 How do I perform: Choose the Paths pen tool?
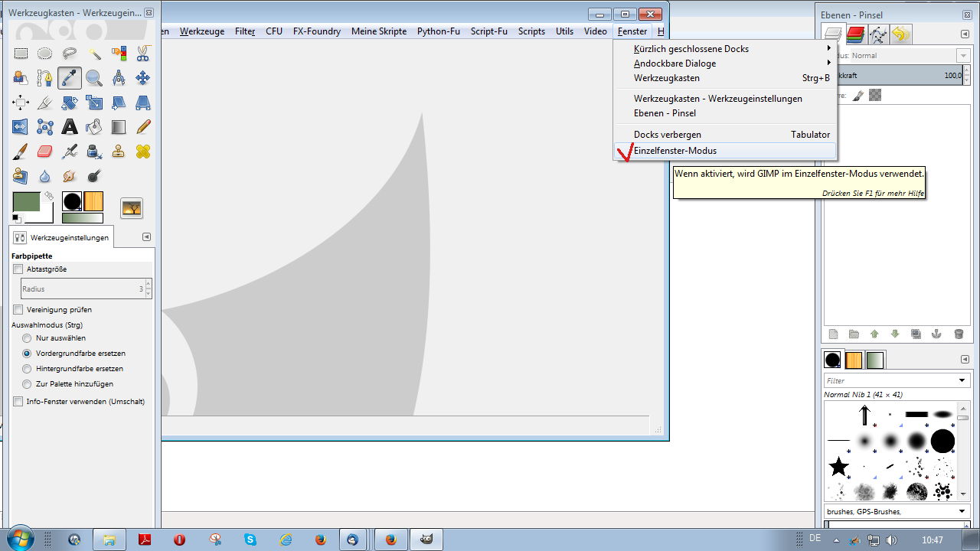click(x=45, y=78)
